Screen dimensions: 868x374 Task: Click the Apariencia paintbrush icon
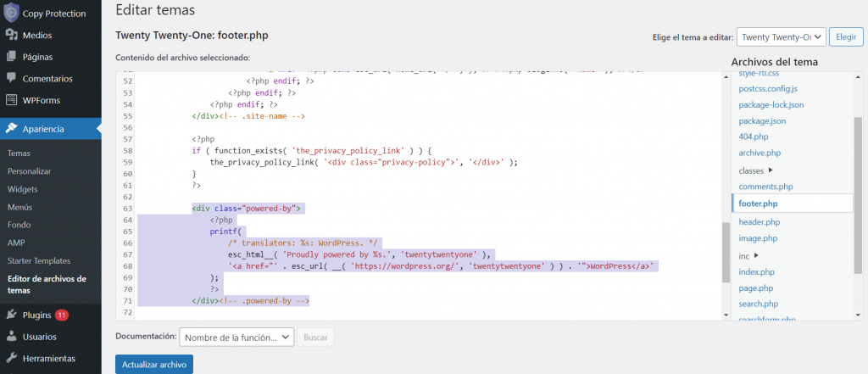12,129
